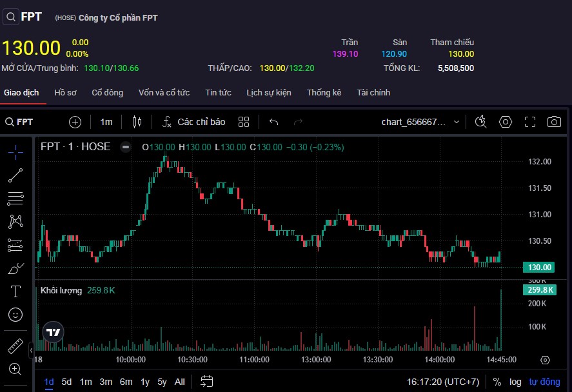Screen dimensions: 572x392
Task: Select the text annotation tool
Action: 15,291
